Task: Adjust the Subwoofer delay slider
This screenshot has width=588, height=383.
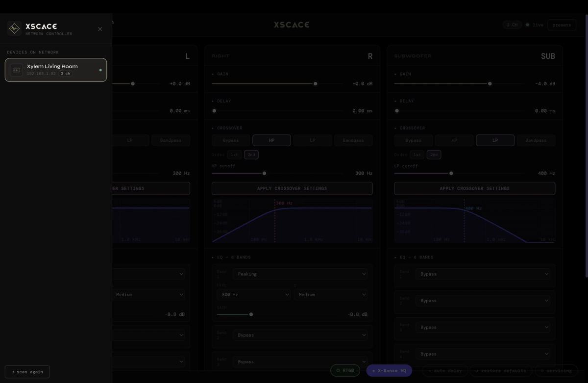Action: click(460, 111)
